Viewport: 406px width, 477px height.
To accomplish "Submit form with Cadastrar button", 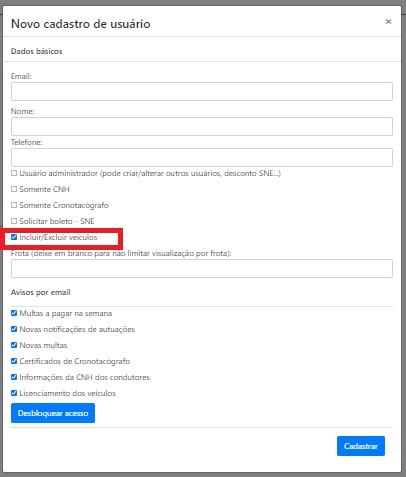I will point(361,446).
